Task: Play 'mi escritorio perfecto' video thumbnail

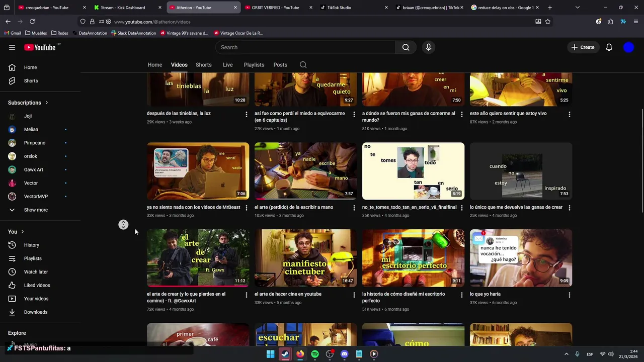Action: 413,258
